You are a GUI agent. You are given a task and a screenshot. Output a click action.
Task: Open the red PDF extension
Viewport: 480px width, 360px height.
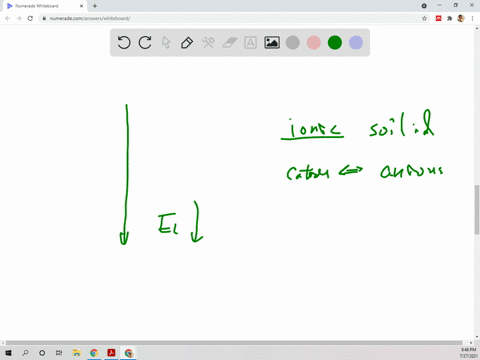click(x=438, y=18)
